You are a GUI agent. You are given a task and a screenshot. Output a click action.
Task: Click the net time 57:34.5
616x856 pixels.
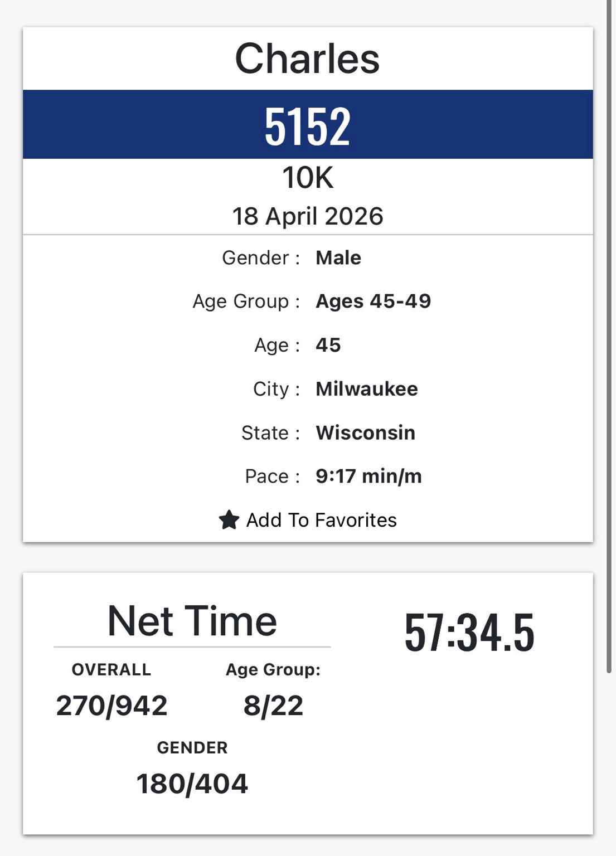pos(469,633)
